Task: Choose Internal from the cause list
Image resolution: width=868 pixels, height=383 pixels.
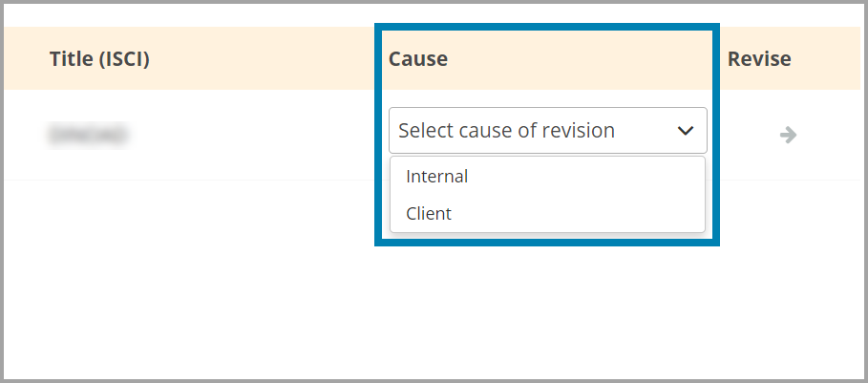Action: click(x=436, y=177)
